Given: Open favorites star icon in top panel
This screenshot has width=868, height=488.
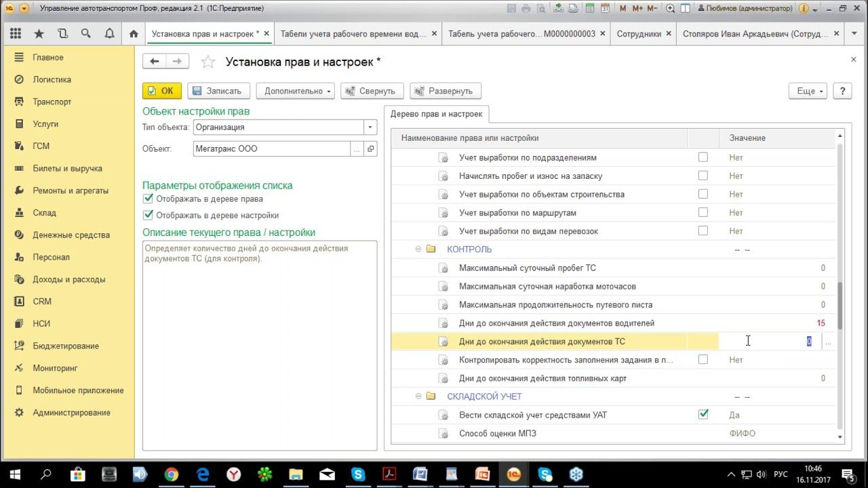Looking at the screenshot, I should [39, 34].
